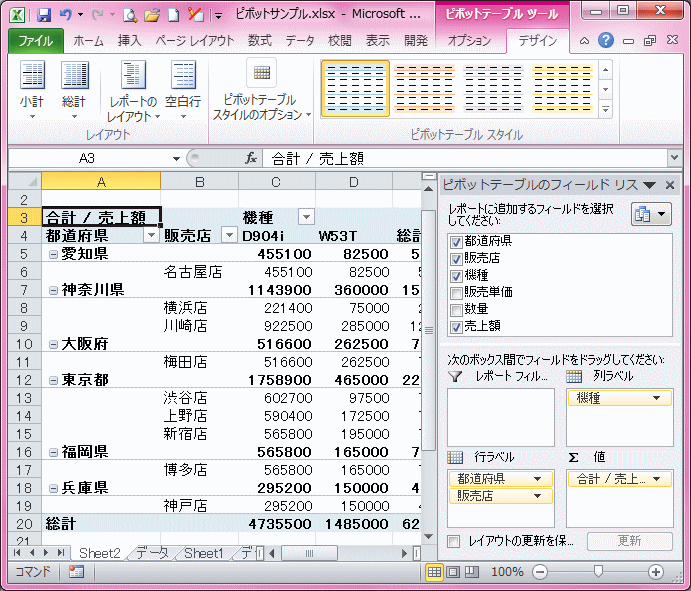Collapse the 神奈川県 group

(x=53, y=290)
